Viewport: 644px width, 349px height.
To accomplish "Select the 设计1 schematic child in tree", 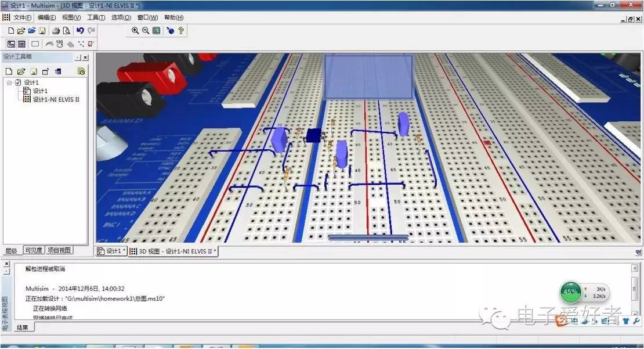I will pyautogui.click(x=40, y=91).
